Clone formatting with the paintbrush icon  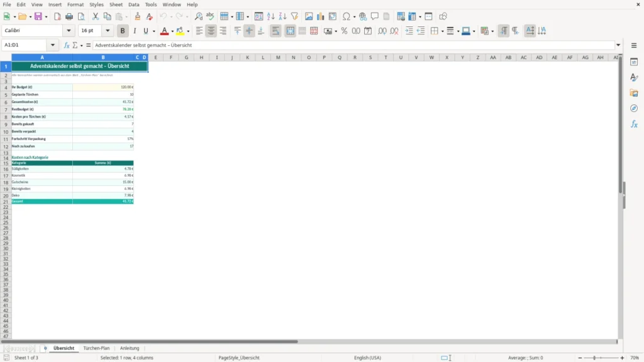137,16
